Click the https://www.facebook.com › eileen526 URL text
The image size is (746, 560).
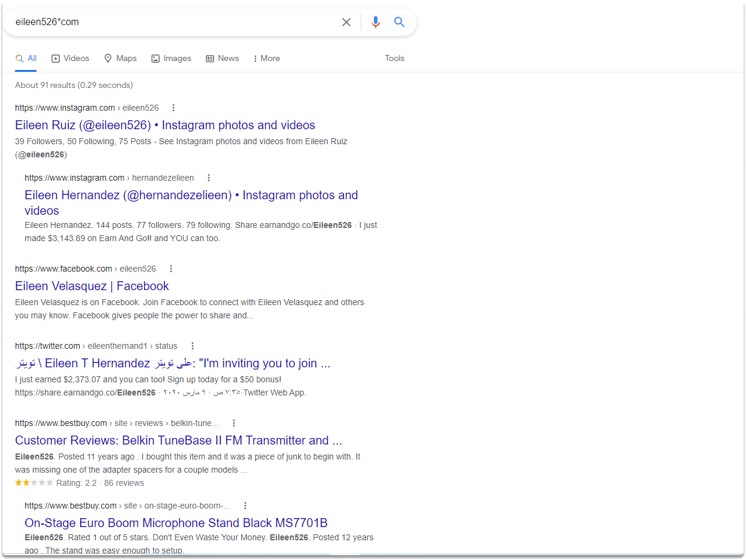tap(86, 269)
